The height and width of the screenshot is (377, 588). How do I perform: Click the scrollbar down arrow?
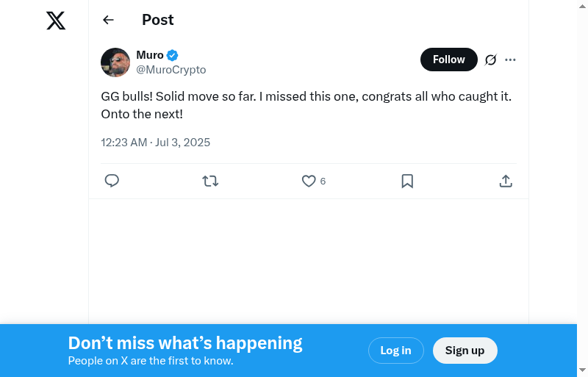(582, 370)
